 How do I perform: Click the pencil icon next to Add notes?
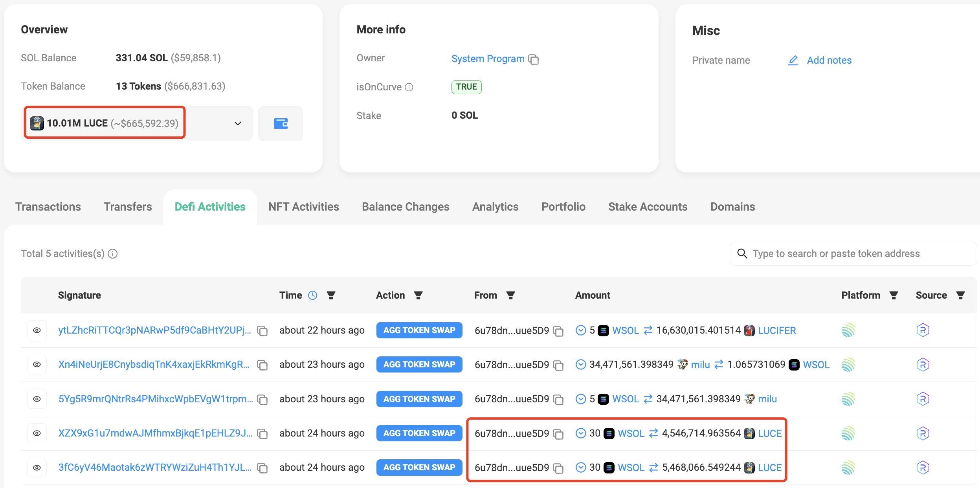[x=793, y=60]
